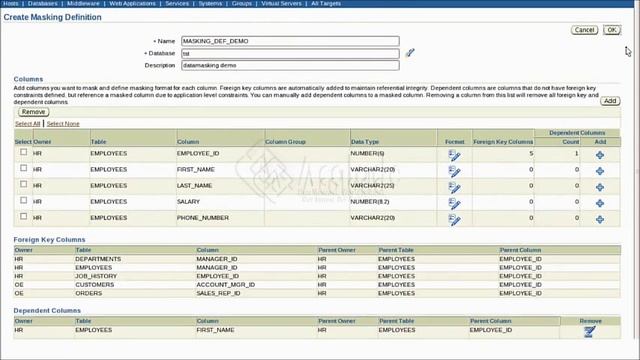Add dependent column to EMPLOYEE_ID row
This screenshot has width=640, height=360.
point(600,155)
